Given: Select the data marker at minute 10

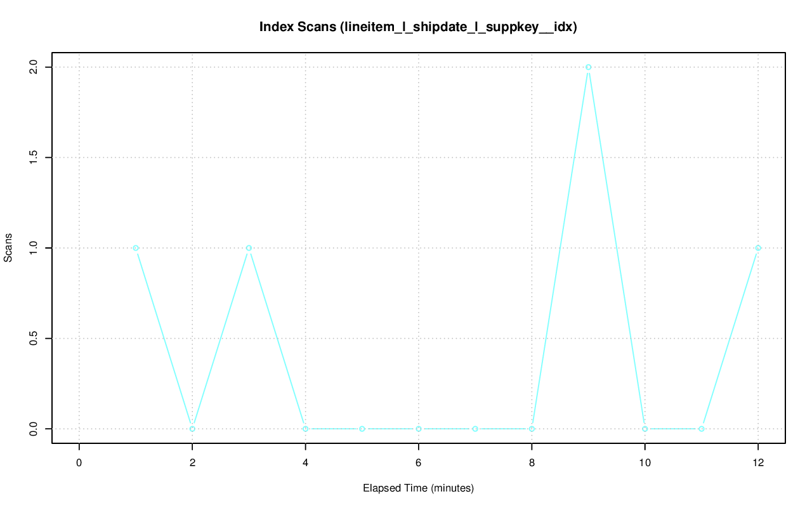Looking at the screenshot, I should [x=645, y=429].
